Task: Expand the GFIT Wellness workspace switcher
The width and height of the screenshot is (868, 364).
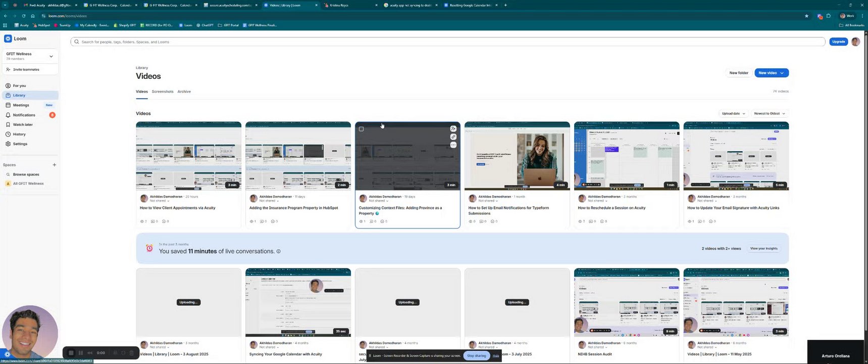Action: pos(51,56)
